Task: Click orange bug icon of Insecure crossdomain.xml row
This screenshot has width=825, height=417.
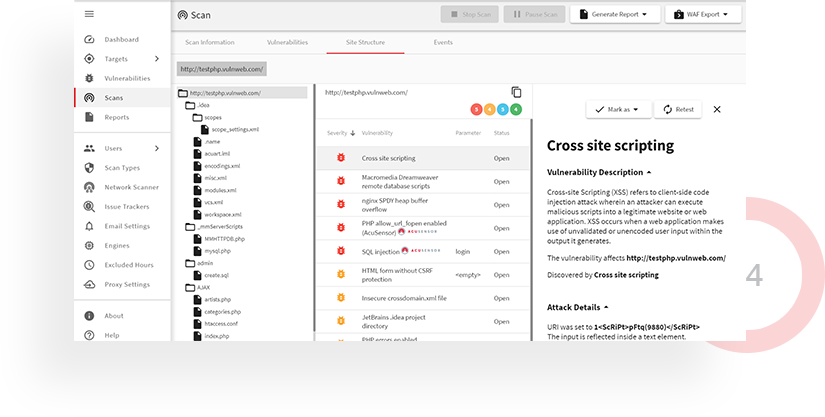Action: click(341, 298)
